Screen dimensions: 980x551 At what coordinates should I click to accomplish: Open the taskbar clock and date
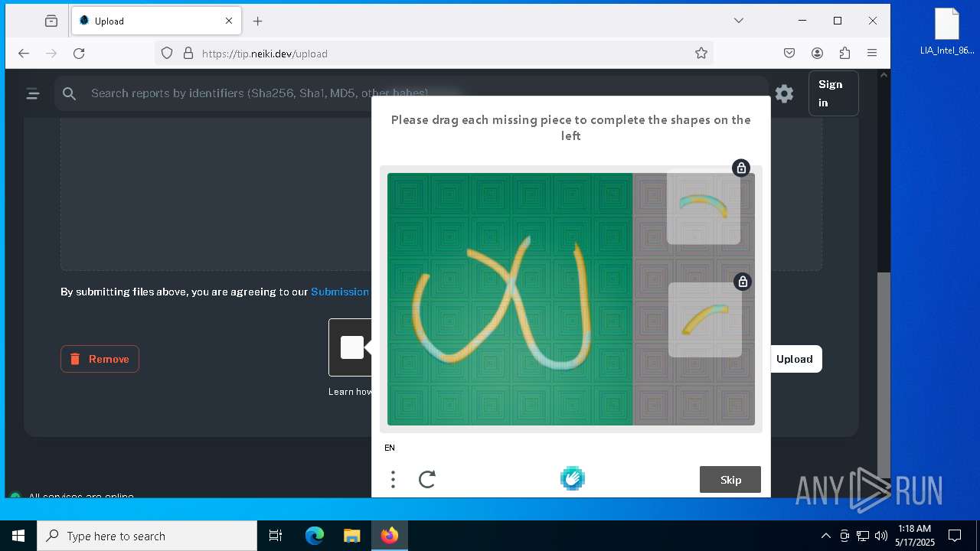(914, 536)
